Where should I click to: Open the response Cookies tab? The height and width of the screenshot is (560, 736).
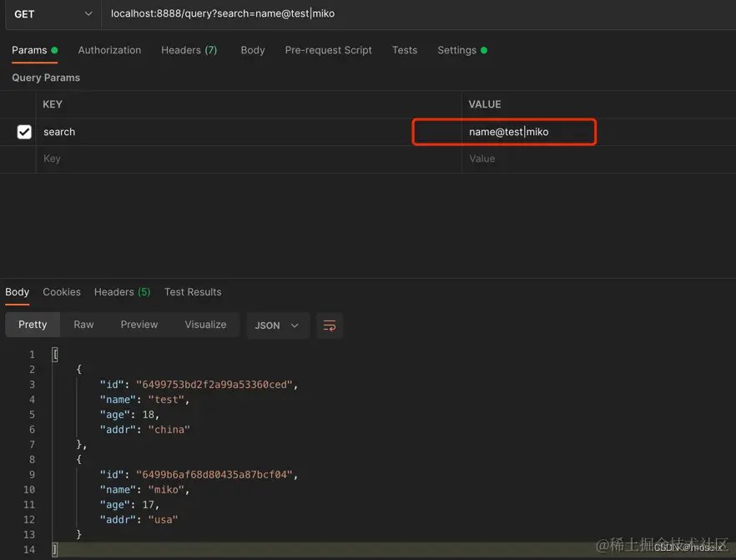tap(62, 292)
